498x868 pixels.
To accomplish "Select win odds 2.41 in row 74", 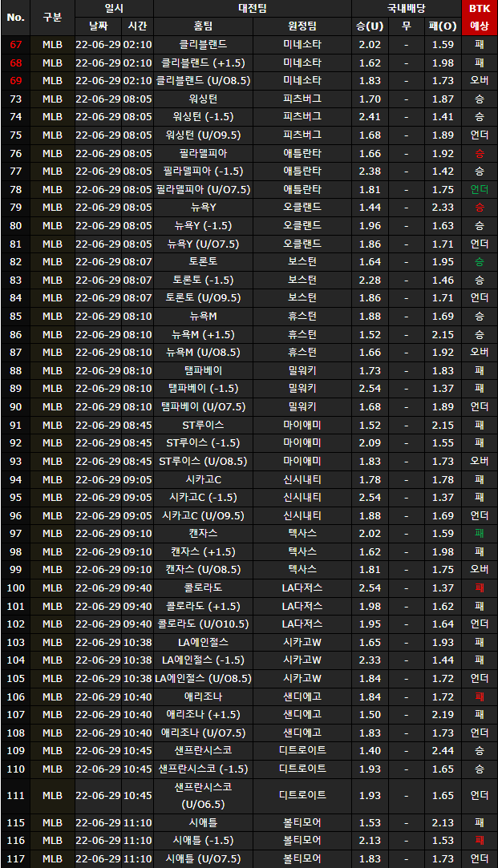I will (x=370, y=117).
